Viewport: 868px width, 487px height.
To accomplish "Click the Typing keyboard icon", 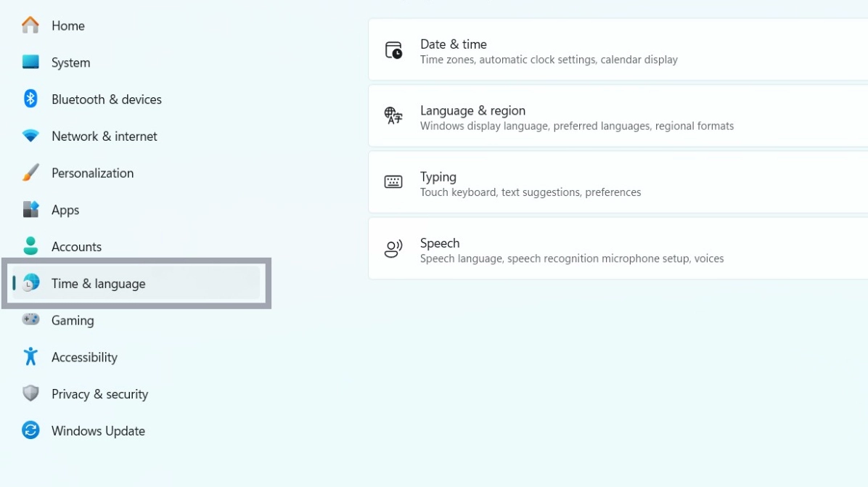I will point(393,182).
